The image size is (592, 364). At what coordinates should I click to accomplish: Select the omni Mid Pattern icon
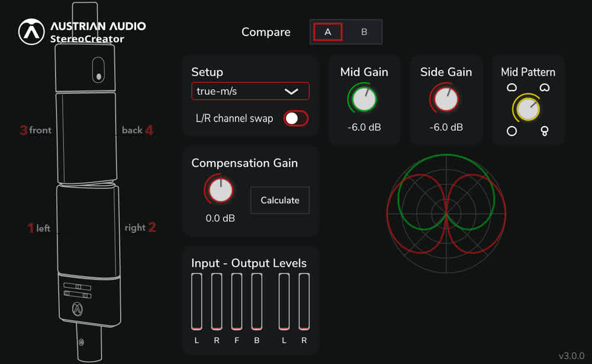(x=511, y=131)
